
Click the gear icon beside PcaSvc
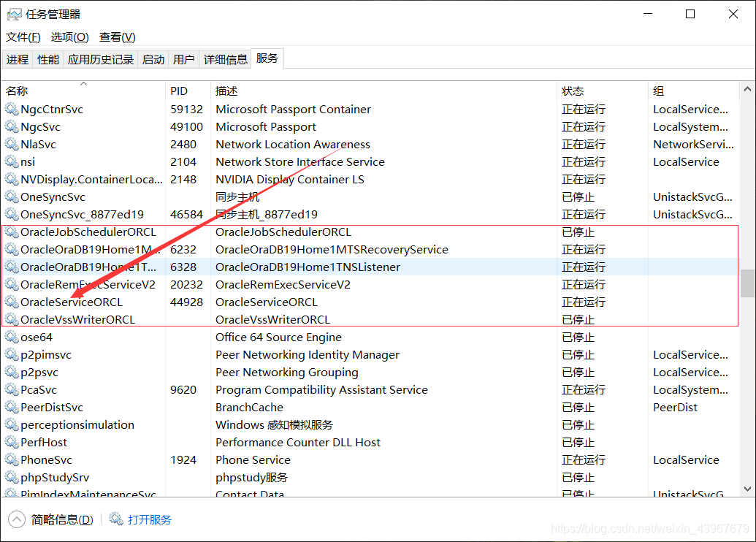coord(12,389)
